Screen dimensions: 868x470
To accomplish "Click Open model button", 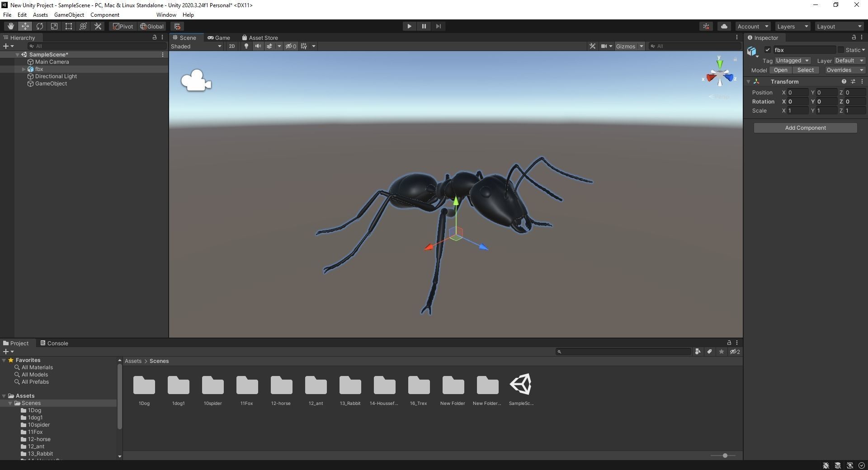I will (x=780, y=70).
